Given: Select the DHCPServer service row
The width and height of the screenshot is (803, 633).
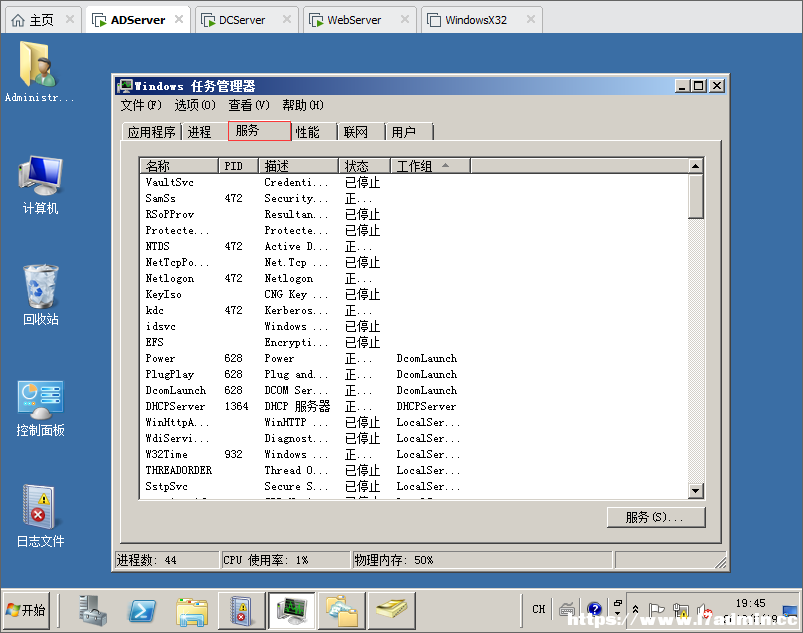Looking at the screenshot, I should point(414,406).
